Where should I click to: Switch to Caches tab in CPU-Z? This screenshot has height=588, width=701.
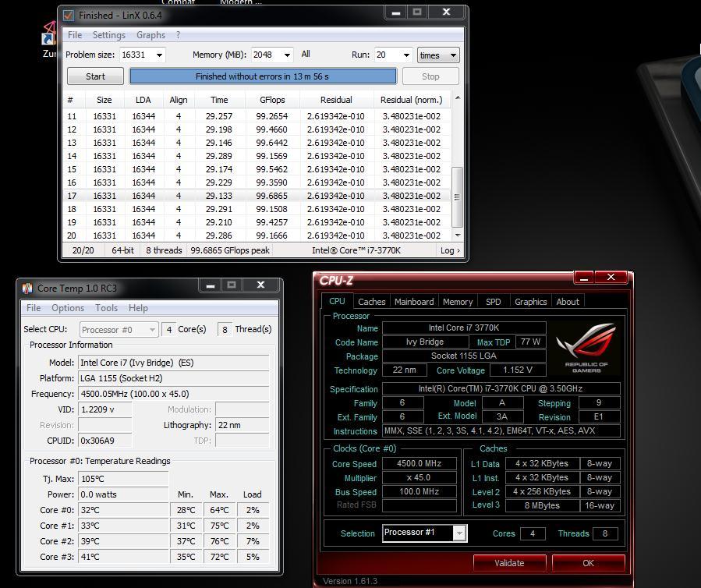pyautogui.click(x=371, y=302)
